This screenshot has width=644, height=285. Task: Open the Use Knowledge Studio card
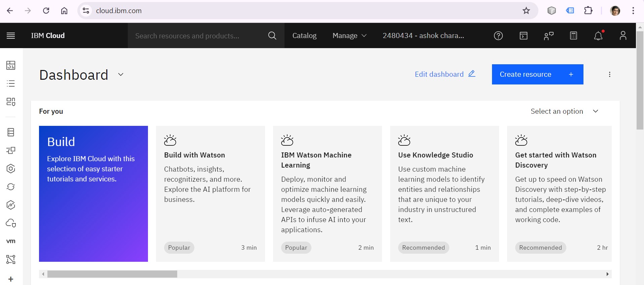coord(445,194)
